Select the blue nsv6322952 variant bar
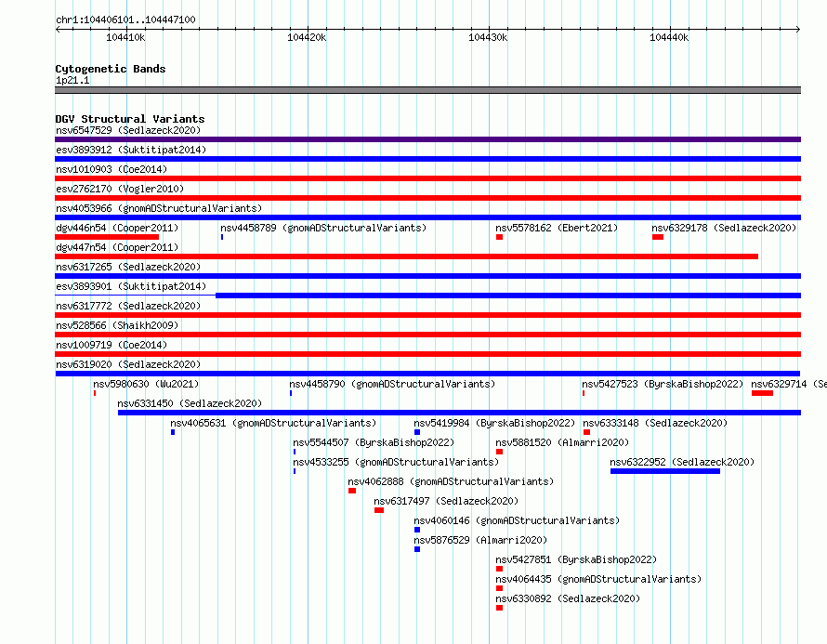 pos(665,471)
